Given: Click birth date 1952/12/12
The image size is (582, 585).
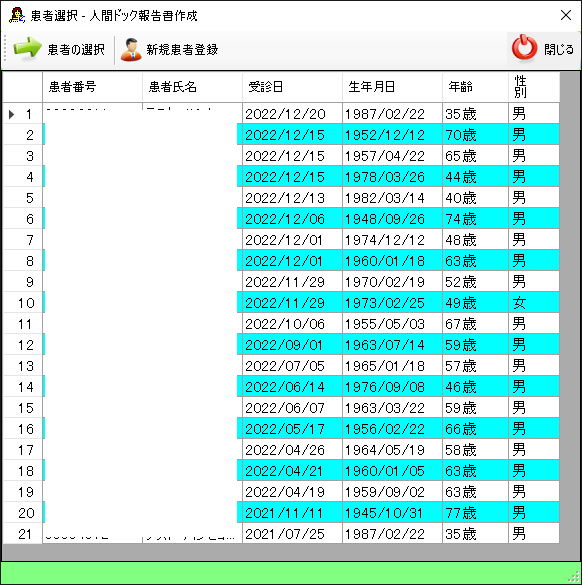Looking at the screenshot, I should [392, 135].
